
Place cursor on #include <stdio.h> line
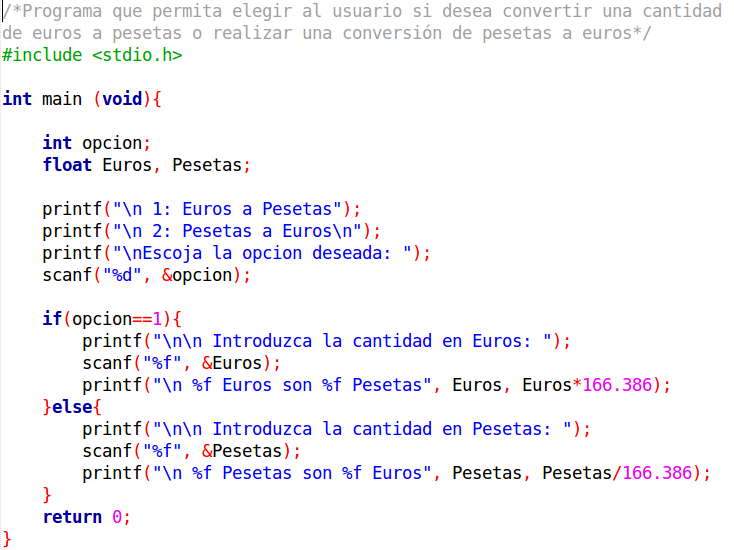pos(92,55)
